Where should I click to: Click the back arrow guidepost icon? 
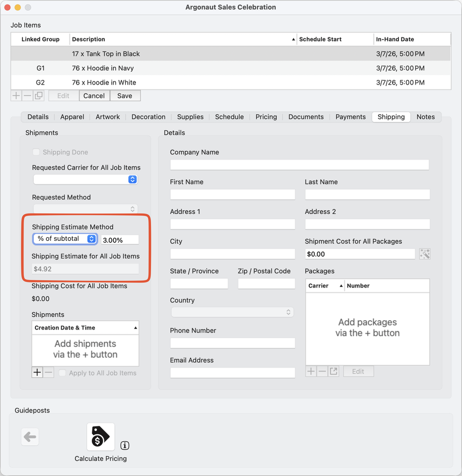[30, 437]
